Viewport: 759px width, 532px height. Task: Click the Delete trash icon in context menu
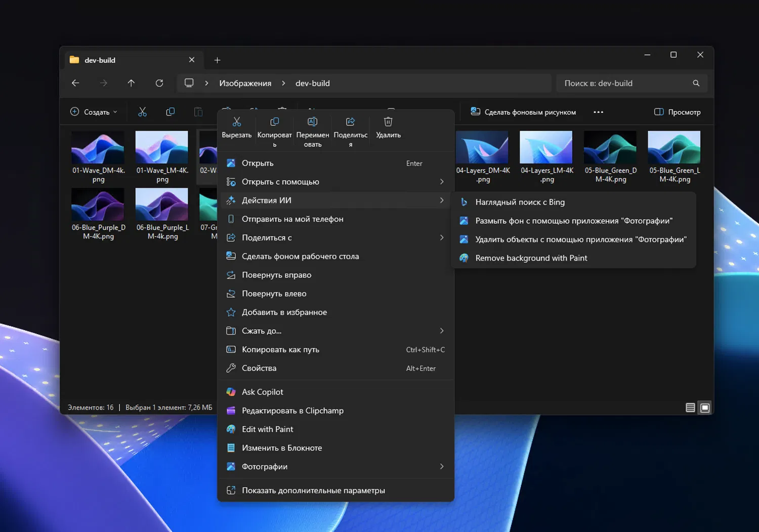coord(388,122)
